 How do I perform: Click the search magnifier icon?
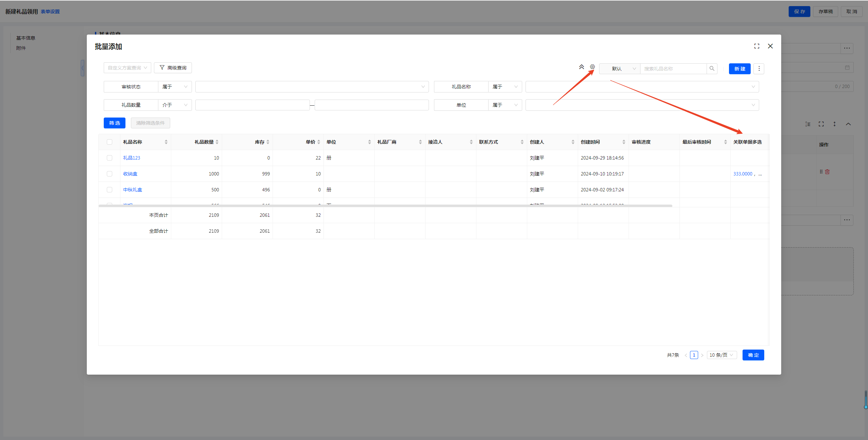coord(712,68)
